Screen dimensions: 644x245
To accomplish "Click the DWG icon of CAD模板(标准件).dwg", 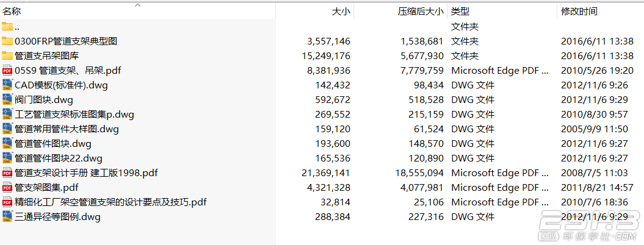I will (x=7, y=85).
